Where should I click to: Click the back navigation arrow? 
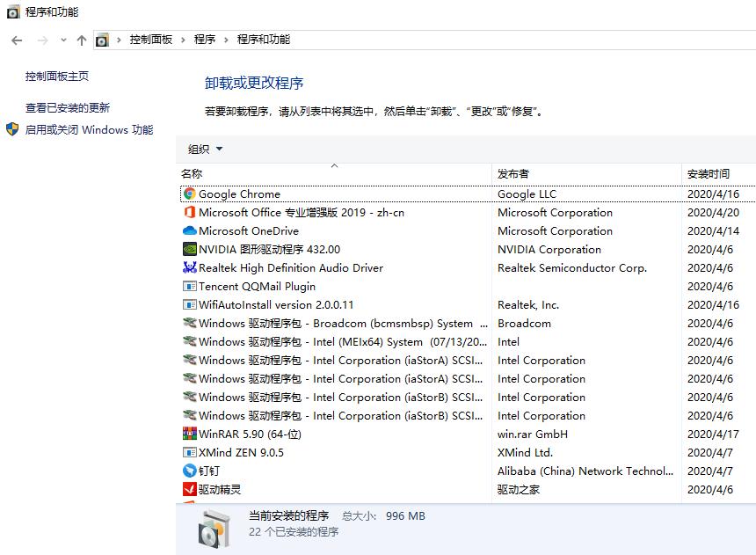(16, 40)
